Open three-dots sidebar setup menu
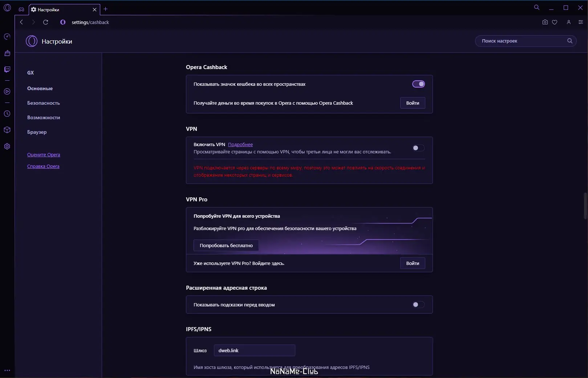588x378 pixels. [x=7, y=371]
